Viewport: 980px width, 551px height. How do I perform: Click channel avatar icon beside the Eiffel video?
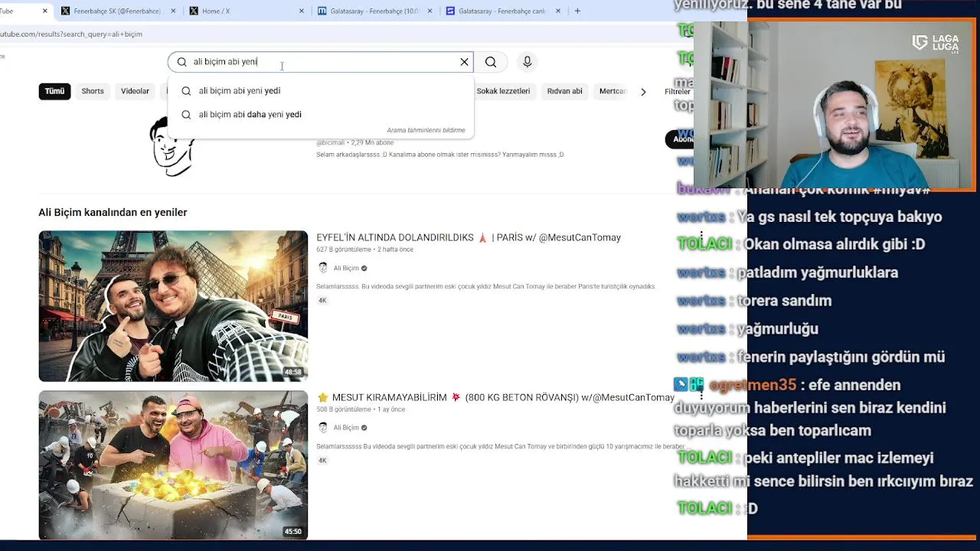click(322, 268)
